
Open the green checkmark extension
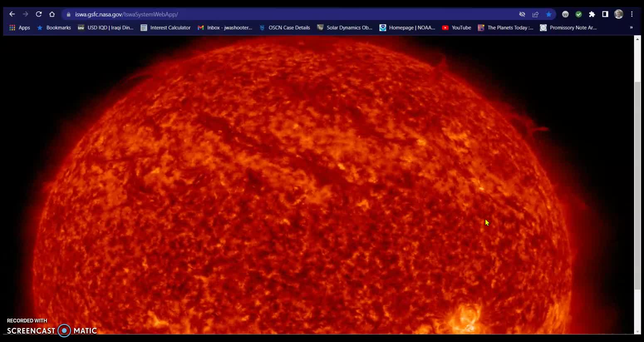579,14
